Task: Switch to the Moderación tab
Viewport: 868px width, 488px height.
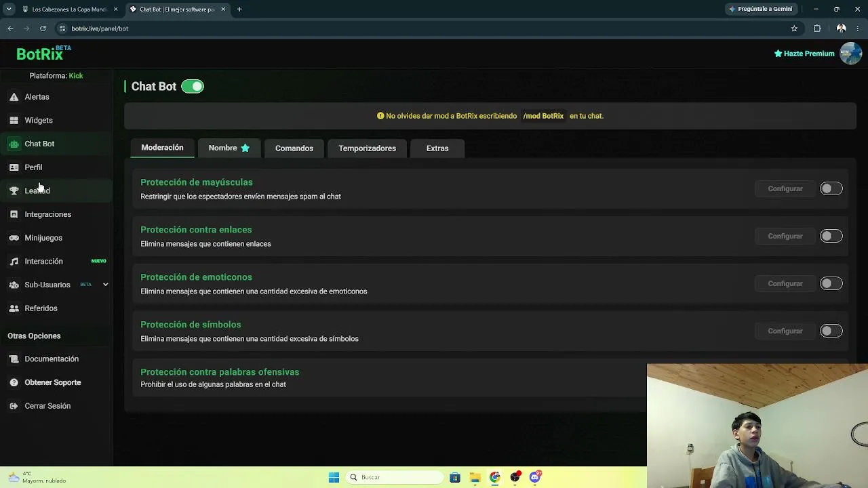Action: click(162, 148)
